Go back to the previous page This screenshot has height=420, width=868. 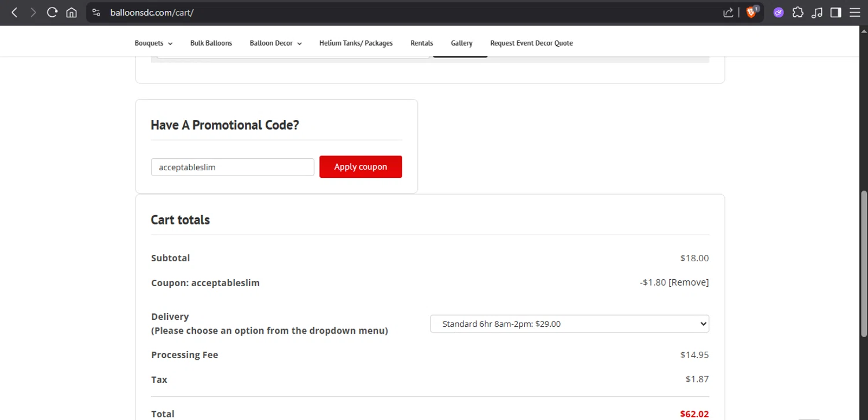tap(14, 12)
